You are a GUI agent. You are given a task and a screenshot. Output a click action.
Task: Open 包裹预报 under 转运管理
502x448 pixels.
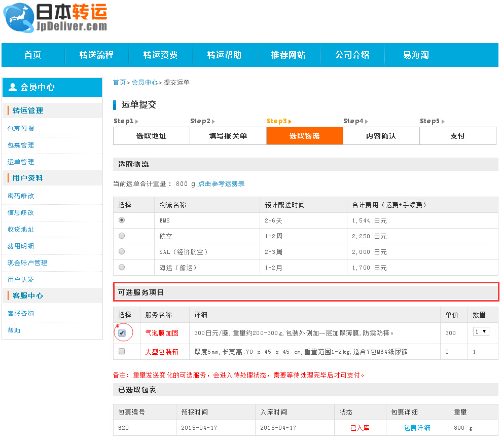[21, 128]
